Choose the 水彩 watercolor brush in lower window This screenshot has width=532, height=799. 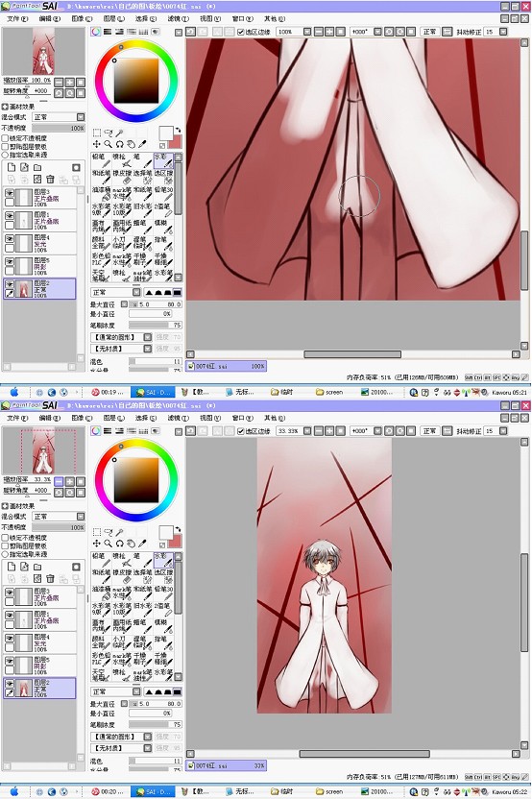click(x=163, y=560)
